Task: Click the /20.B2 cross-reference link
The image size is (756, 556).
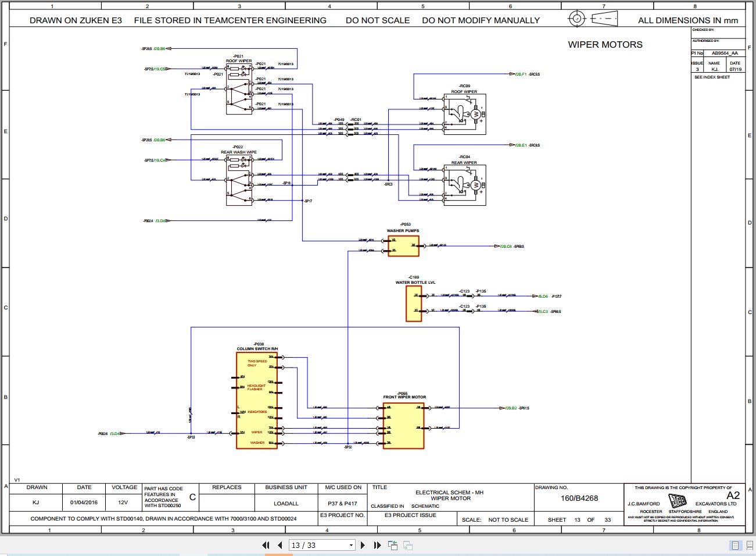Action: coord(510,408)
